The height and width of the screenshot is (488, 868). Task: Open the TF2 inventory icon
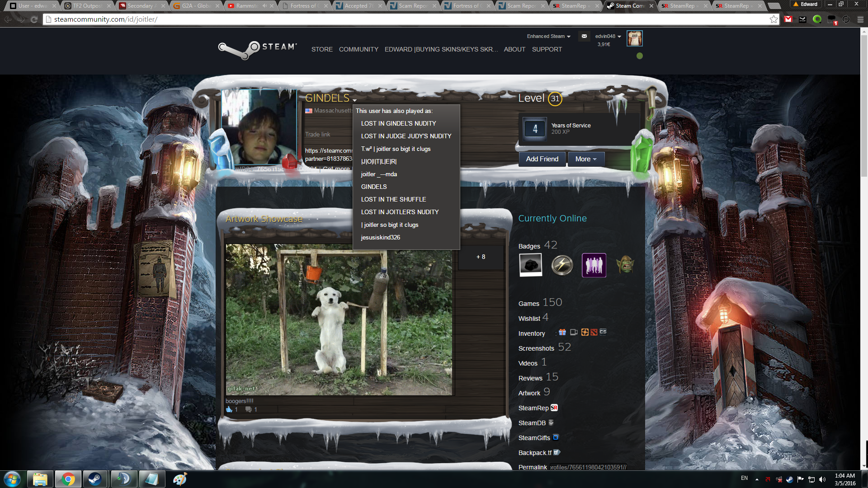(x=585, y=332)
